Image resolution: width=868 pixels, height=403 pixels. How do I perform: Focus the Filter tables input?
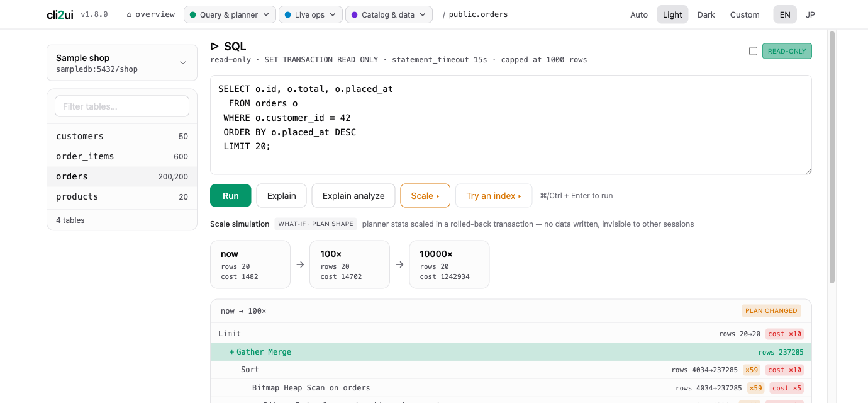coord(122,106)
